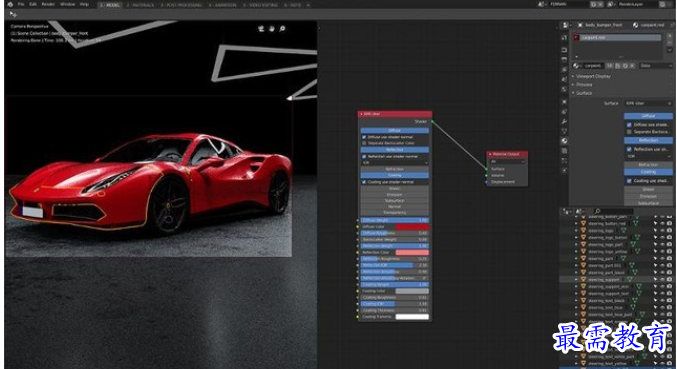Click the Diffuse button in RPR Uber node
This screenshot has width=677, height=369.
click(x=395, y=130)
